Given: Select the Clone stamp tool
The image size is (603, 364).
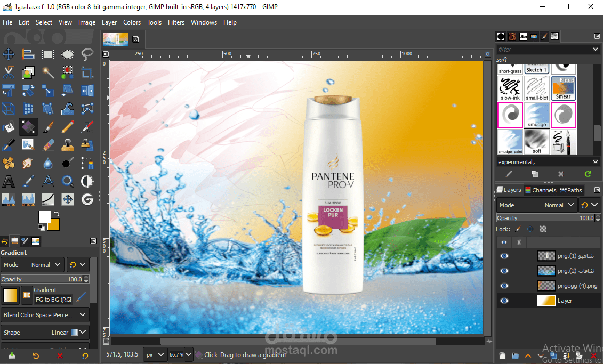Looking at the screenshot, I should click(68, 145).
